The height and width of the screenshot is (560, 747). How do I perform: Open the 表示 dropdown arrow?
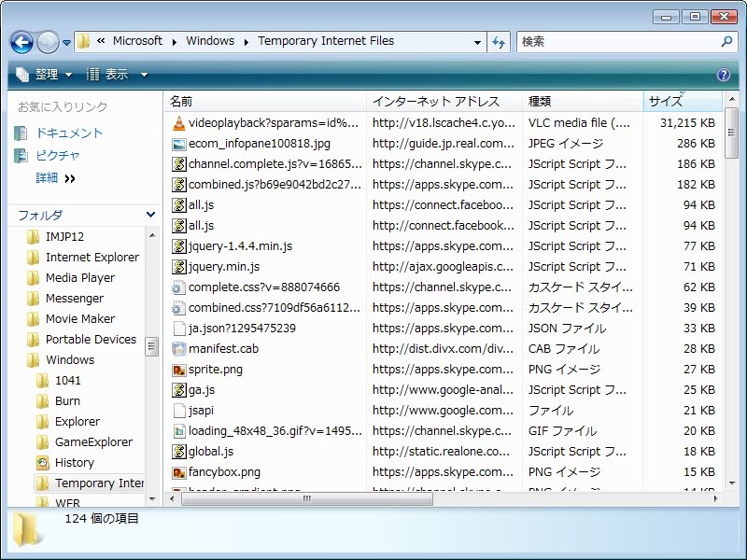(x=144, y=75)
